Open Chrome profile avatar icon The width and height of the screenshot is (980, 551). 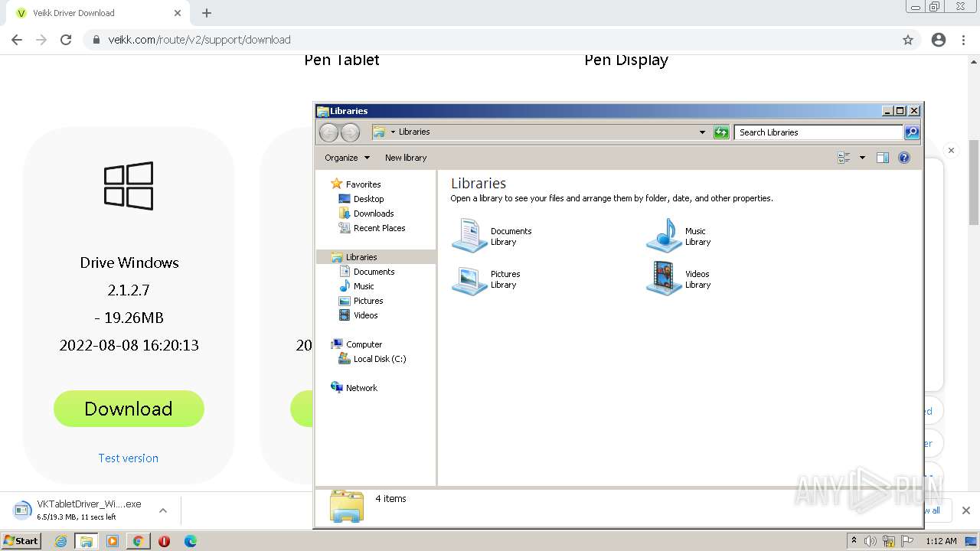point(939,40)
